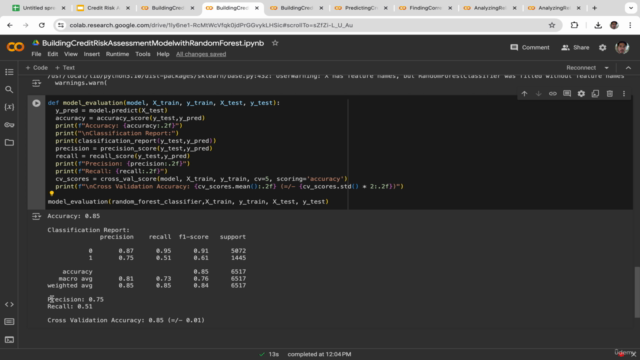Image resolution: width=640 pixels, height=360 pixels.
Task: Switch to the PredictingCr tab
Action: (361, 8)
